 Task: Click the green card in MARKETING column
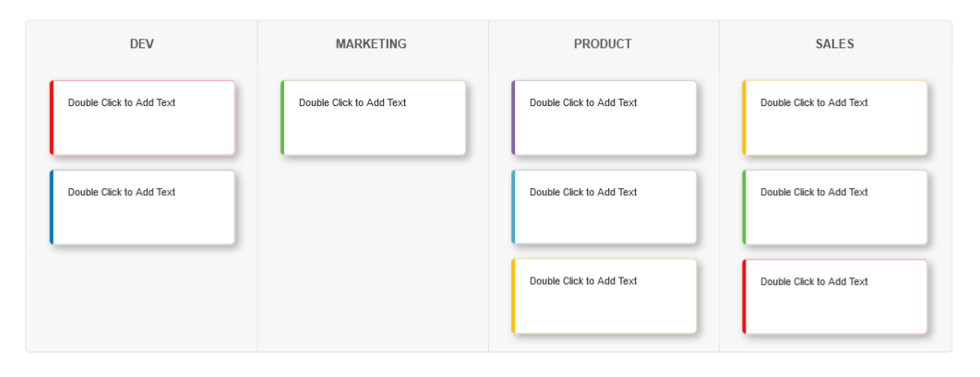(374, 118)
